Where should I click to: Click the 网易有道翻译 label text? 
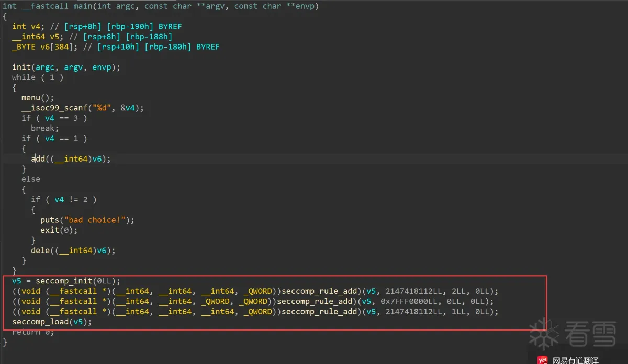tap(576, 360)
